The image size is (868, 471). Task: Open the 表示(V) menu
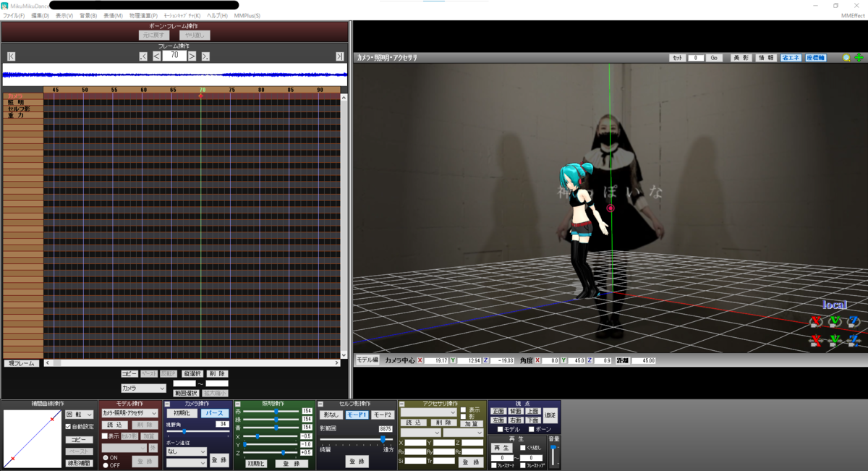pos(64,15)
